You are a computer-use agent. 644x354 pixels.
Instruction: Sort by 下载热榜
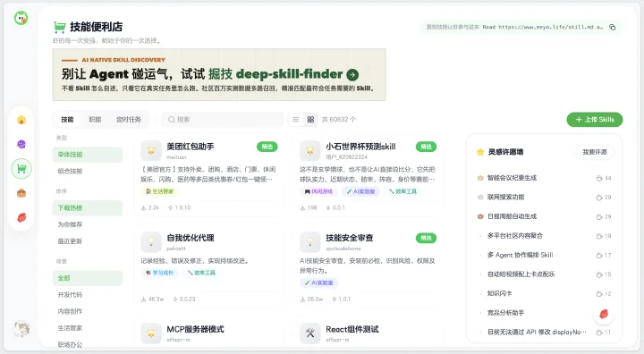(x=88, y=207)
